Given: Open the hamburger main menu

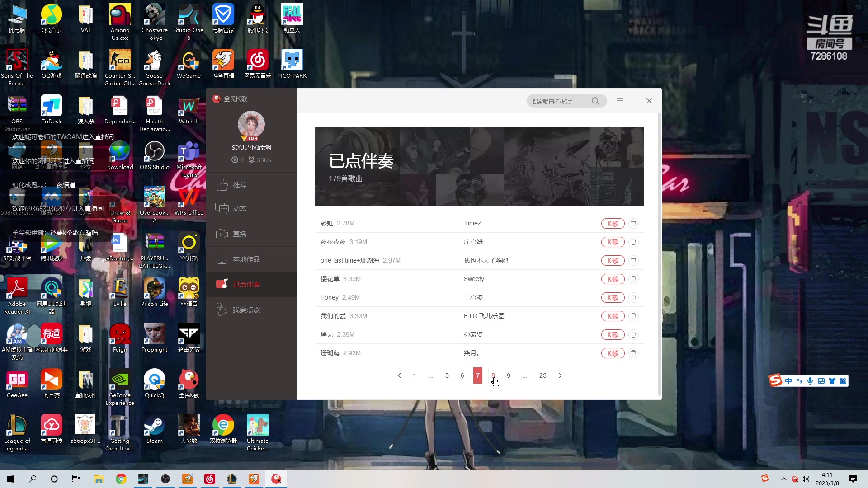Looking at the screenshot, I should (619, 101).
